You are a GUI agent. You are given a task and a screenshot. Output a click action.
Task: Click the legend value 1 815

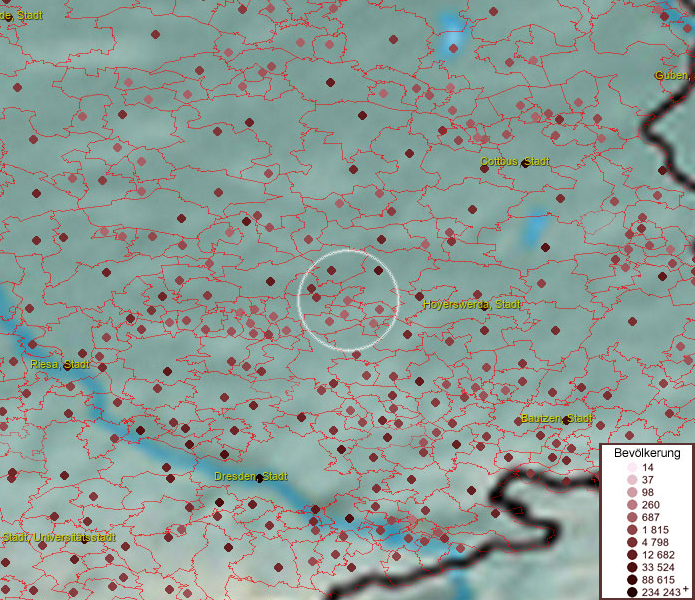tap(655, 530)
